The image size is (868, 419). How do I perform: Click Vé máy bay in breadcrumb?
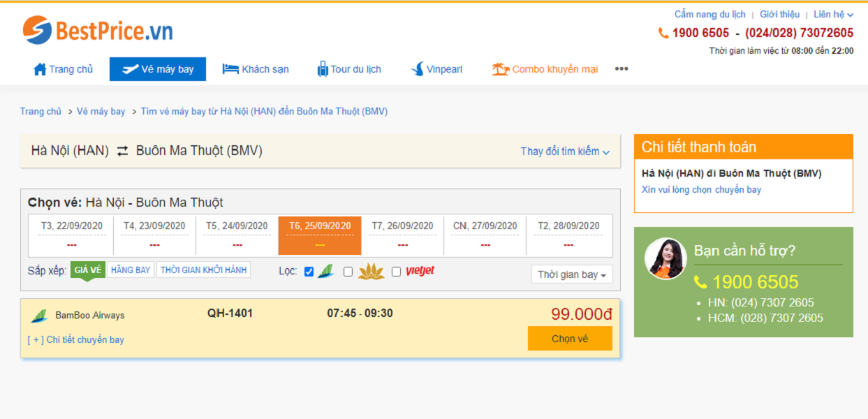(x=101, y=111)
